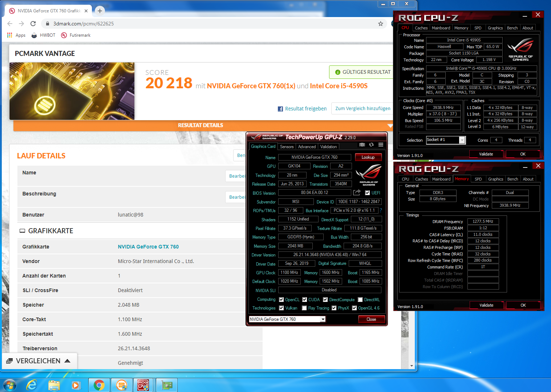Viewport: 551px width, 392px height.
Task: Open the Apps bookmarks shortcut
Action: click(16, 35)
